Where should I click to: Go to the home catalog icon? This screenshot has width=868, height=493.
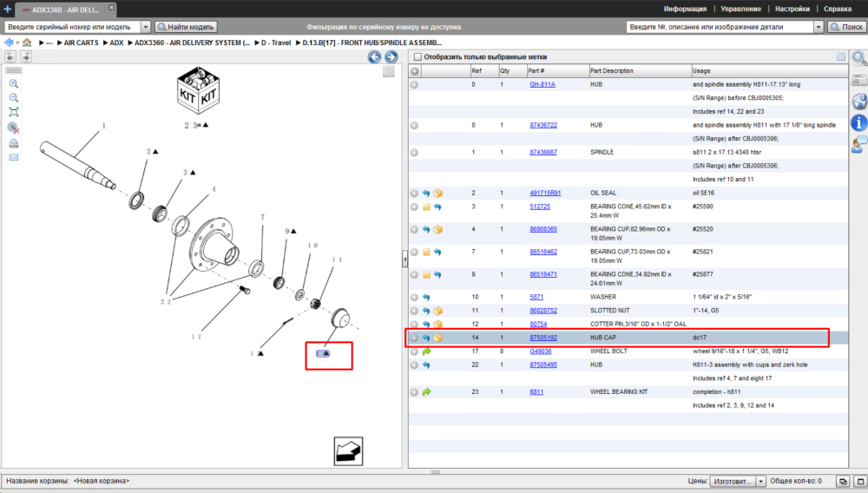27,43
